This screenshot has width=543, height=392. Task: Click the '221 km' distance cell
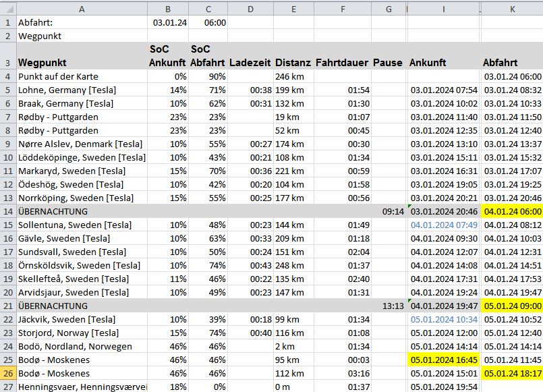tap(293, 171)
